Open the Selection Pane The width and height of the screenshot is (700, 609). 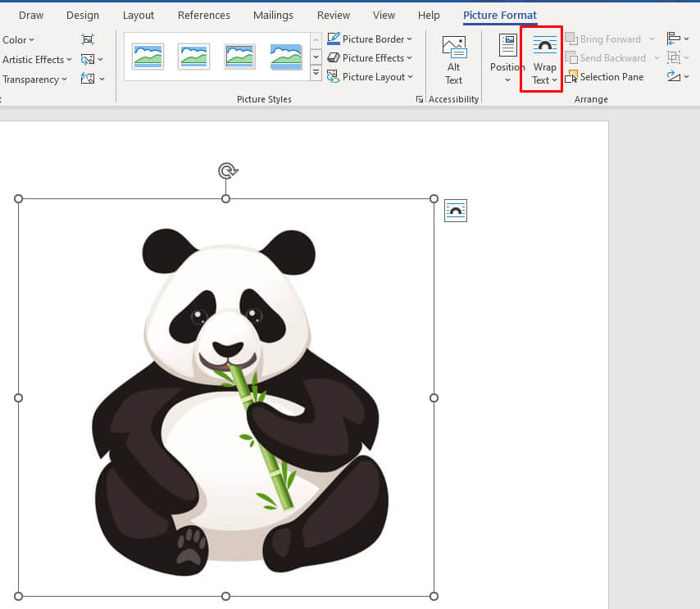click(x=605, y=77)
